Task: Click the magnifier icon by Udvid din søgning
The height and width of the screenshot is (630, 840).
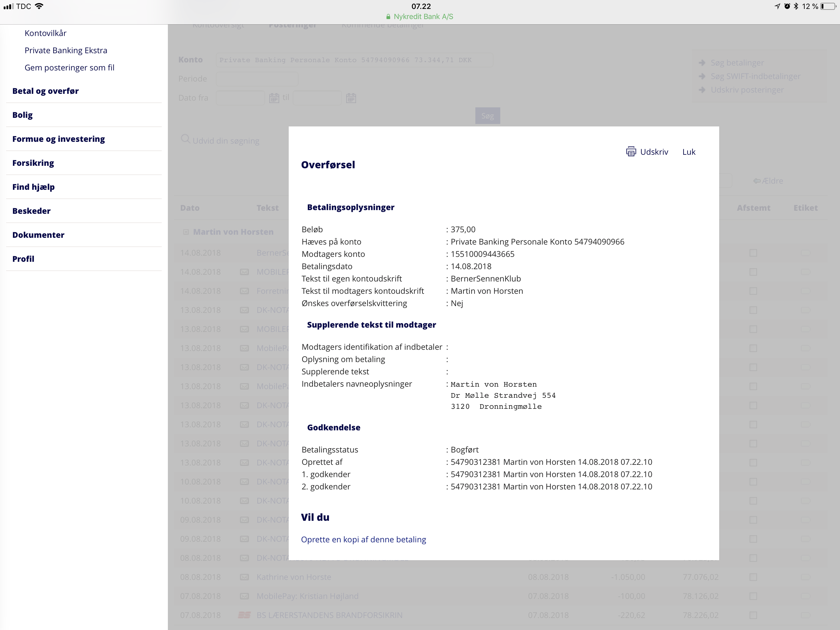Action: [x=185, y=139]
